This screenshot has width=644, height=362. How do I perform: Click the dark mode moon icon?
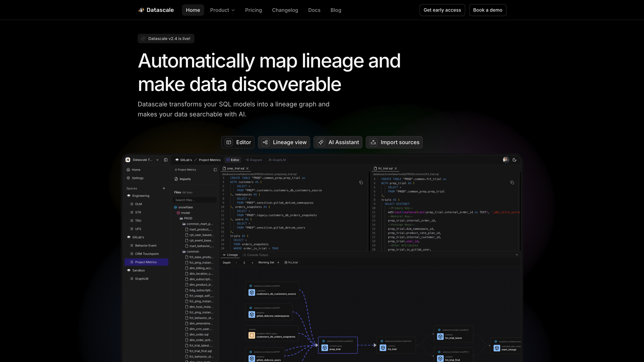pos(514,160)
